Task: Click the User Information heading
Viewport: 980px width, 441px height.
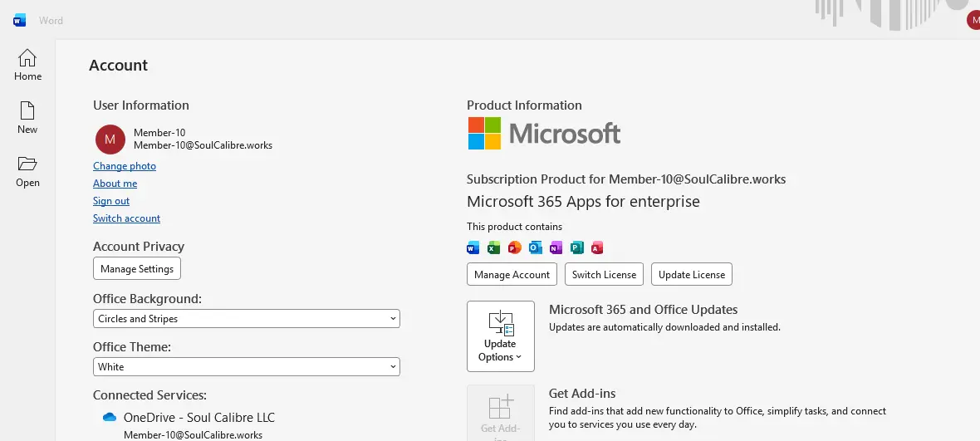Action: pyautogui.click(x=140, y=105)
